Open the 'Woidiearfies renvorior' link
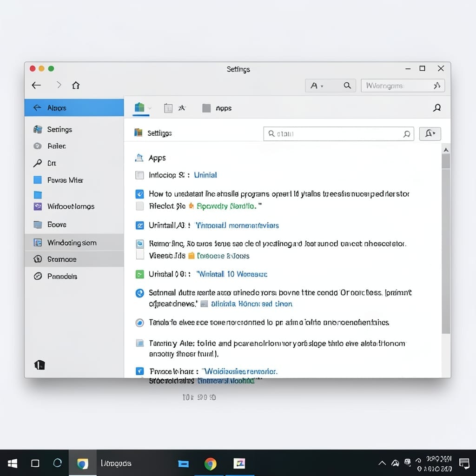 240,371
